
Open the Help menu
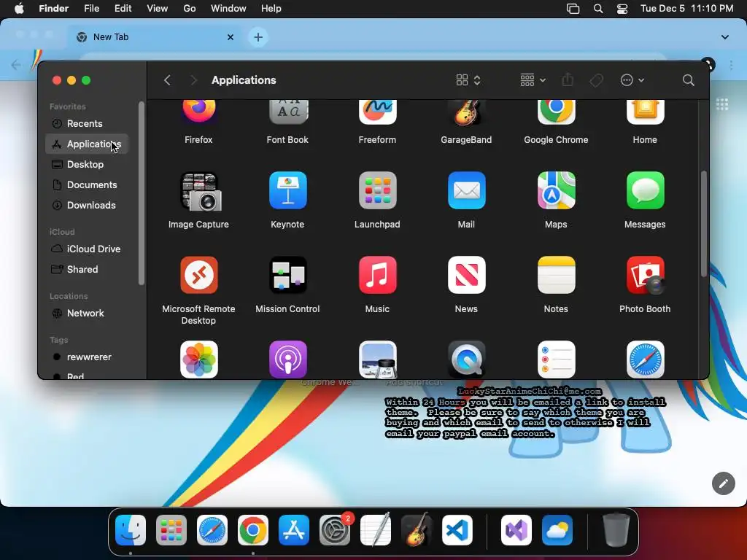click(271, 9)
